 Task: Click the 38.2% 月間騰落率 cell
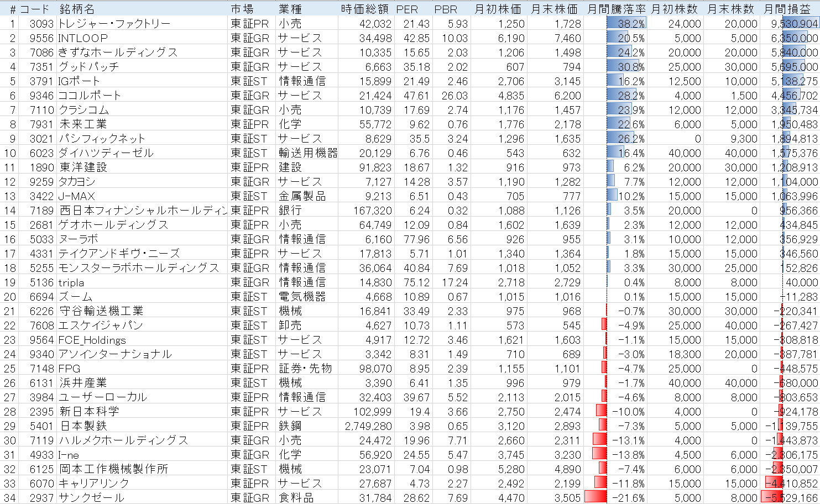click(x=615, y=24)
